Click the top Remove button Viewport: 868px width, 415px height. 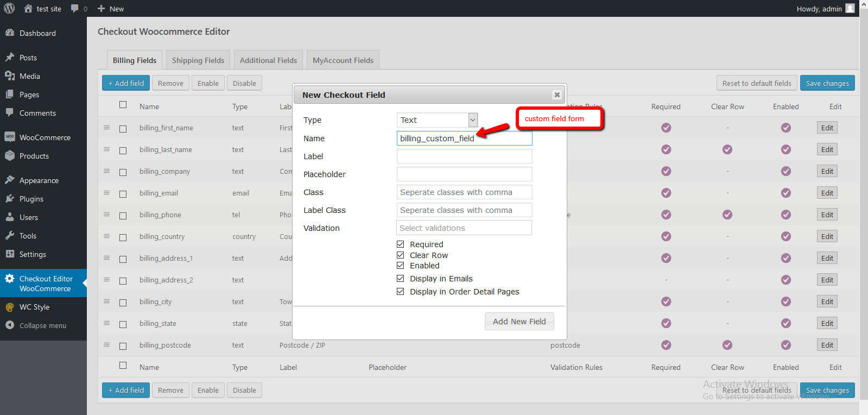(170, 83)
